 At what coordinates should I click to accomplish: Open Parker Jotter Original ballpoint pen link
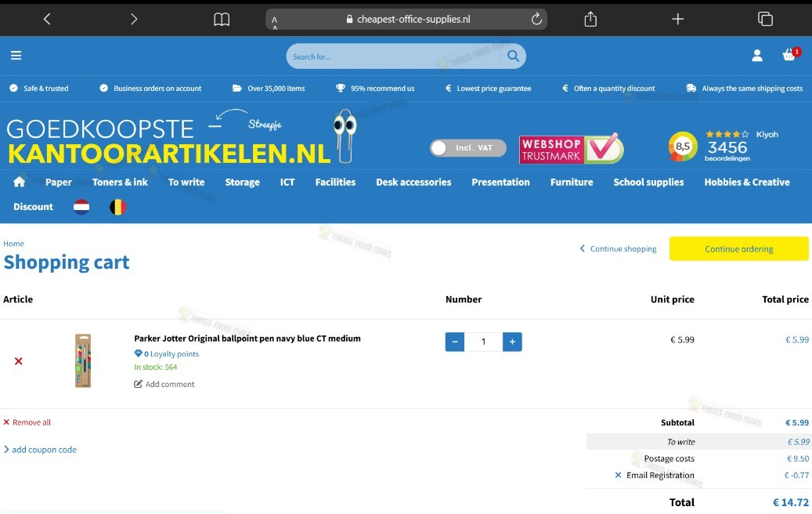(x=247, y=338)
